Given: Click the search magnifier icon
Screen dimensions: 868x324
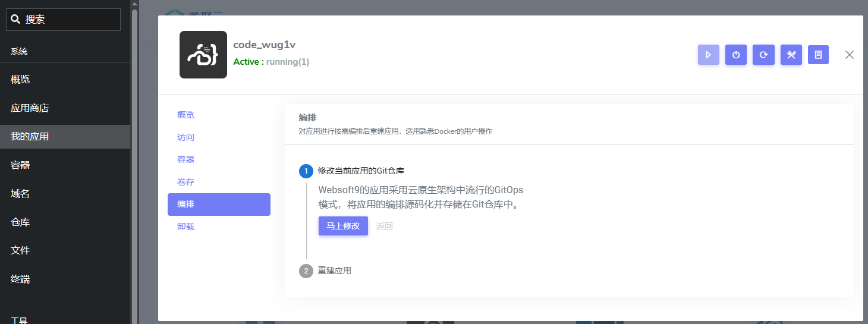Looking at the screenshot, I should click(x=16, y=20).
